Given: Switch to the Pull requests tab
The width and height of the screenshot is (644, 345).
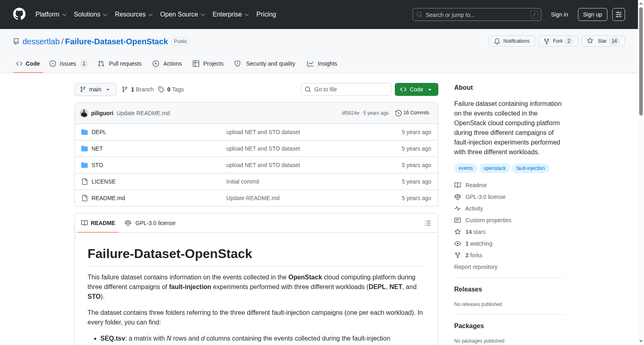Looking at the screenshot, I should click(120, 64).
